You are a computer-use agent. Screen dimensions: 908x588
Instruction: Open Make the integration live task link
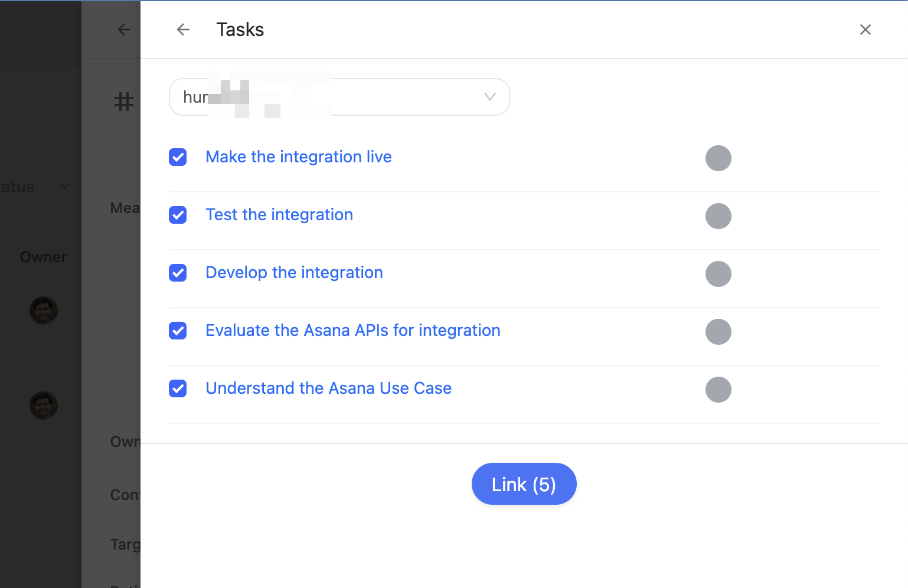tap(298, 157)
